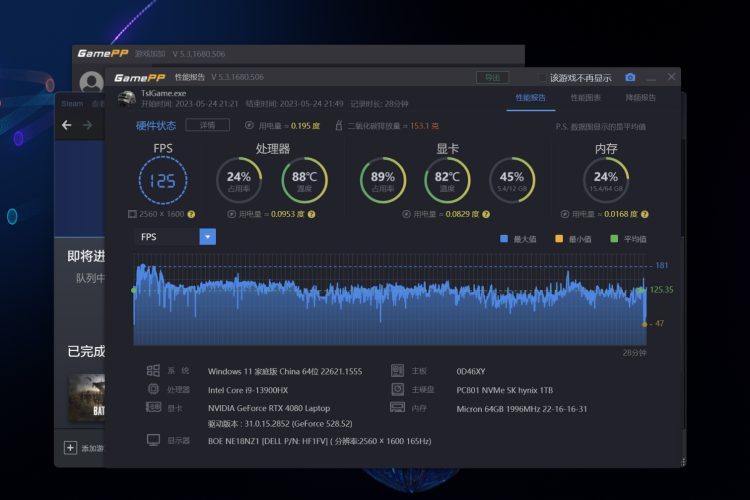Click the game thumbnail in Steam downloads

(87, 398)
